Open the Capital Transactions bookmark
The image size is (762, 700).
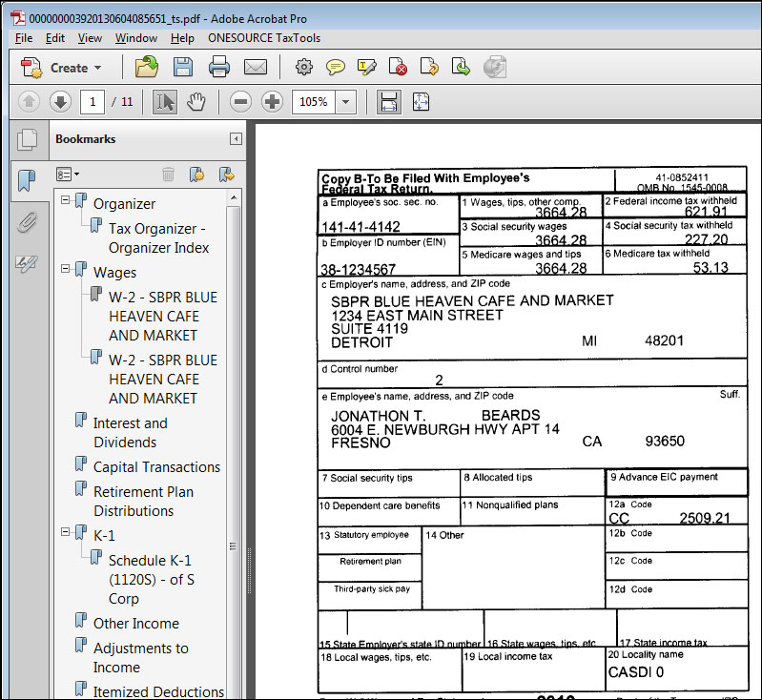pyautogui.click(x=156, y=466)
